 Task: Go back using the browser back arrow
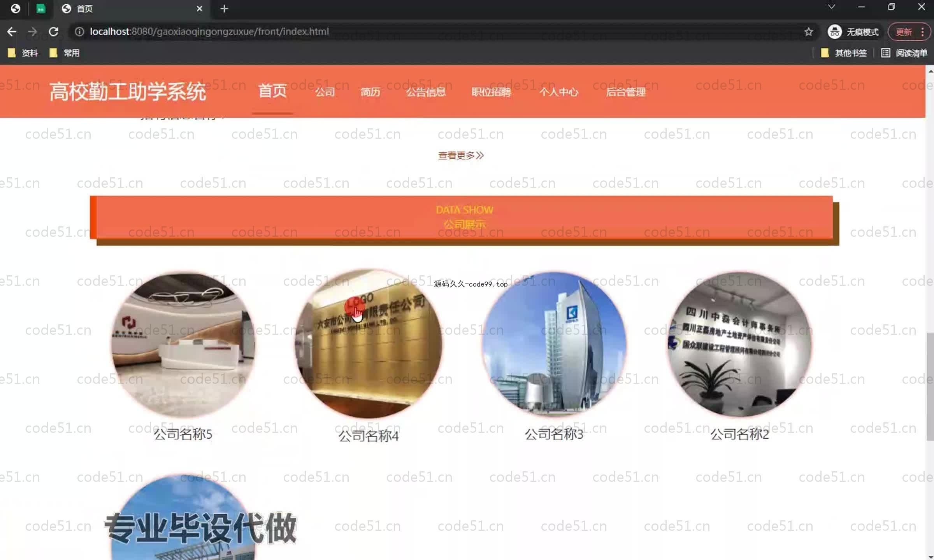(x=12, y=31)
